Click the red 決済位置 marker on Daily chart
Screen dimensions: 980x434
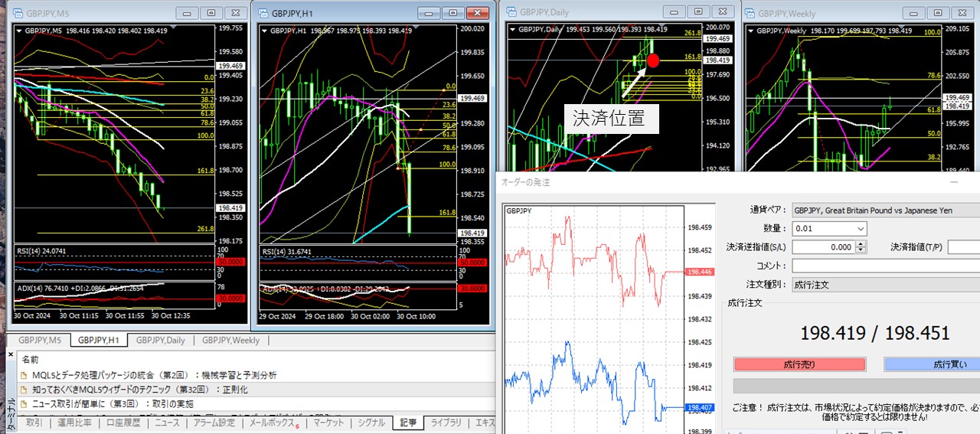tap(653, 60)
